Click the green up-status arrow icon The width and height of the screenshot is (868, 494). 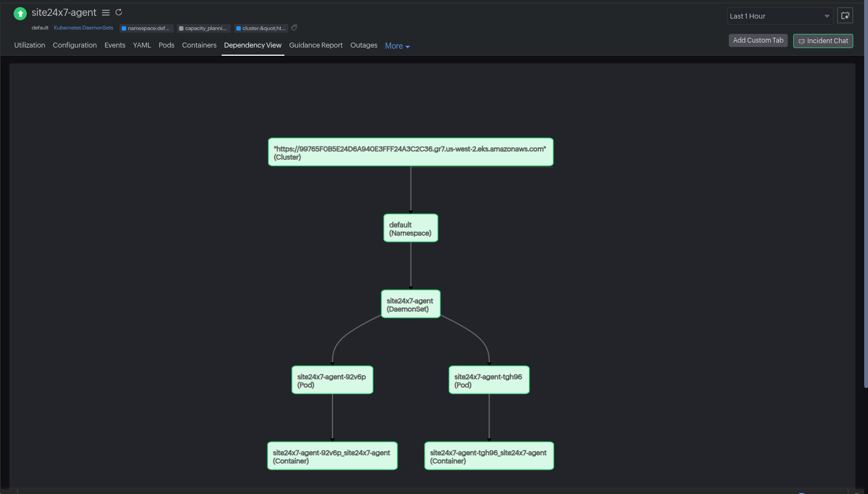pyautogui.click(x=20, y=14)
